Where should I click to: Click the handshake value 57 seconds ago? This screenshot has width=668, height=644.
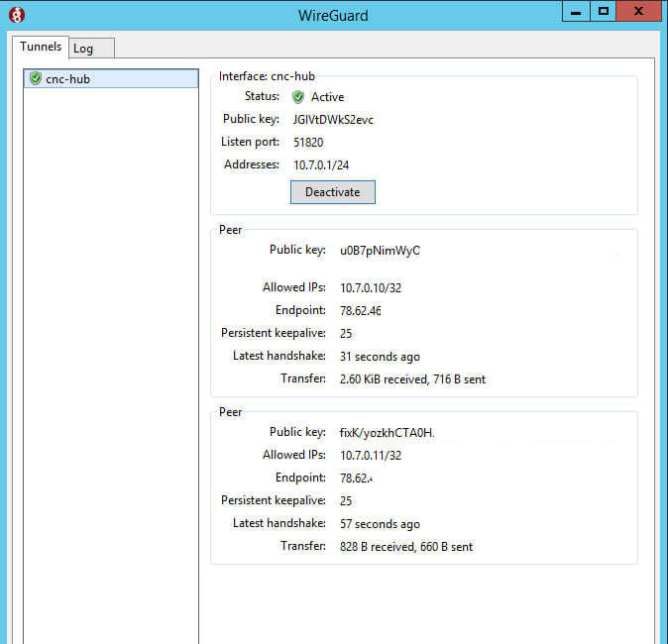coord(380,524)
